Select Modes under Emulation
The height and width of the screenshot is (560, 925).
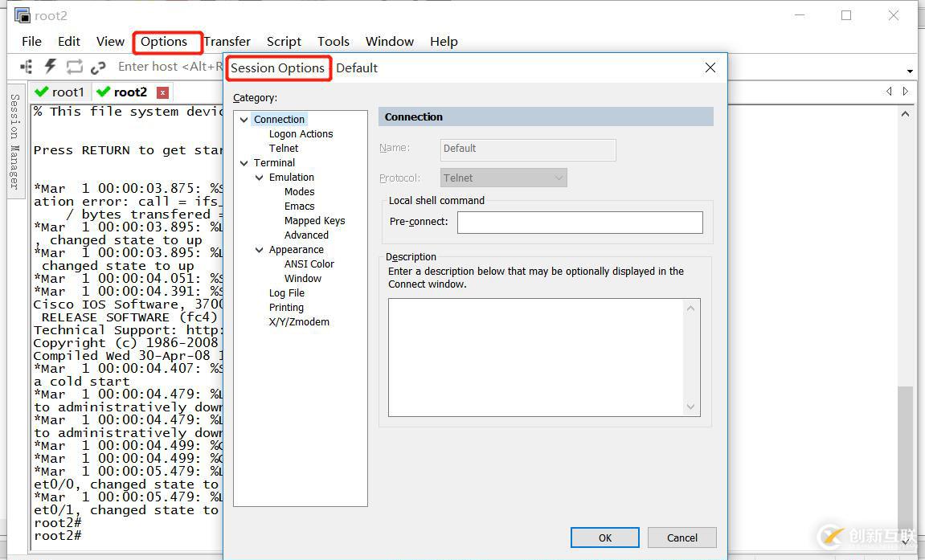coord(299,191)
